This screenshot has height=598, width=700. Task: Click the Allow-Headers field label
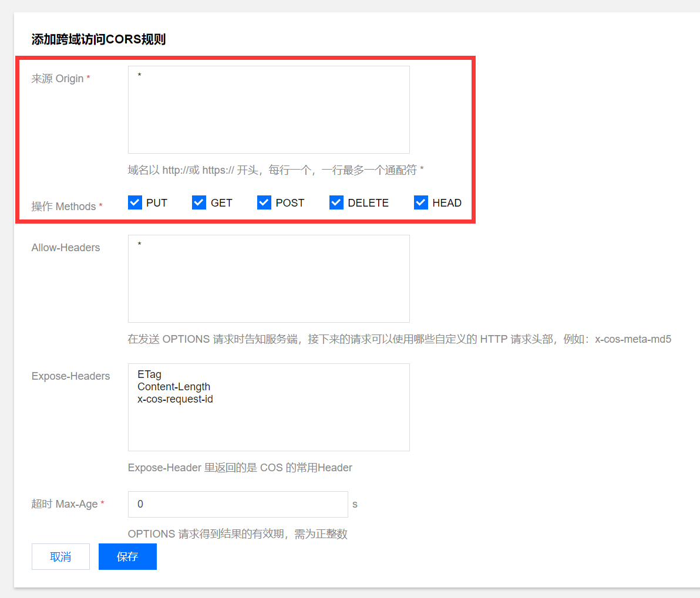[x=66, y=248]
